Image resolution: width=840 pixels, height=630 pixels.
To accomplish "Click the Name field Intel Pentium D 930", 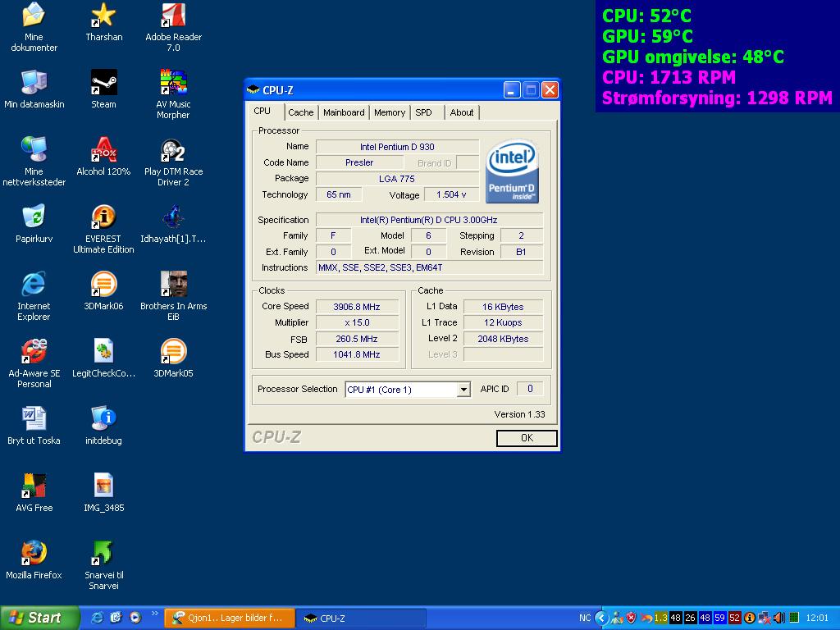I will tap(397, 147).
